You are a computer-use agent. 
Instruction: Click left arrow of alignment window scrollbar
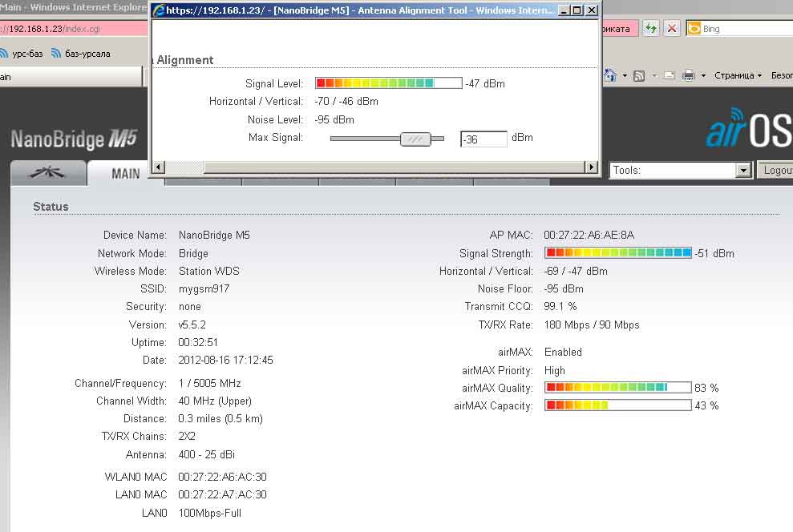(x=159, y=167)
